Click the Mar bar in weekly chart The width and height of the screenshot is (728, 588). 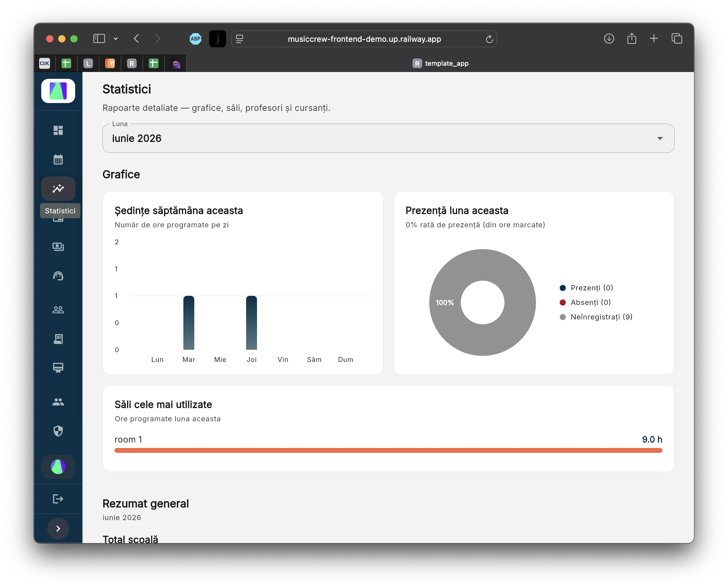coord(189,323)
